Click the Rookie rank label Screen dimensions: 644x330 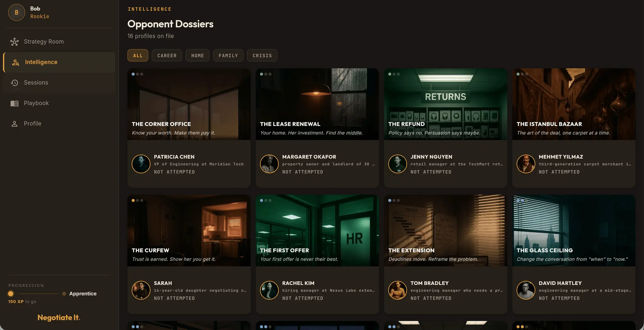[40, 16]
